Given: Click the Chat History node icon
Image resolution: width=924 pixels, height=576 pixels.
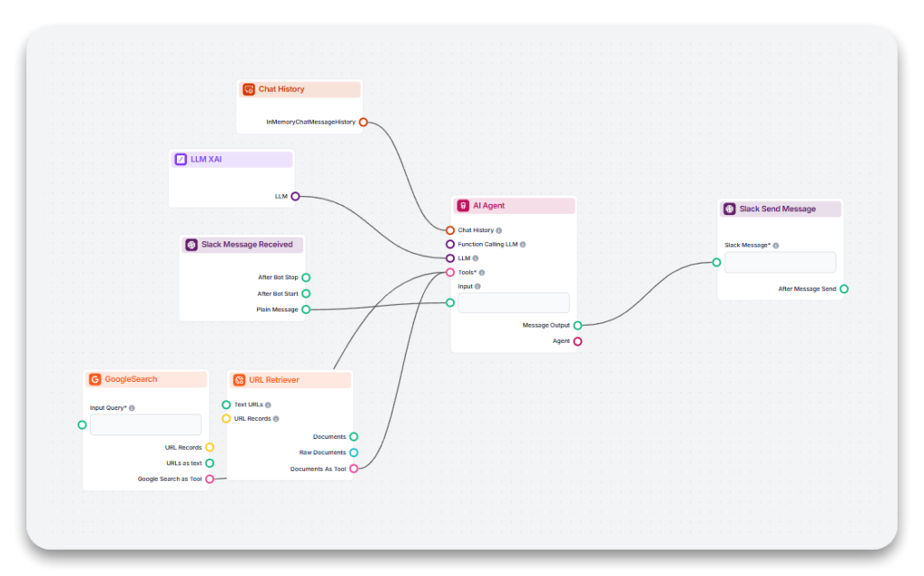Looking at the screenshot, I should 249,89.
